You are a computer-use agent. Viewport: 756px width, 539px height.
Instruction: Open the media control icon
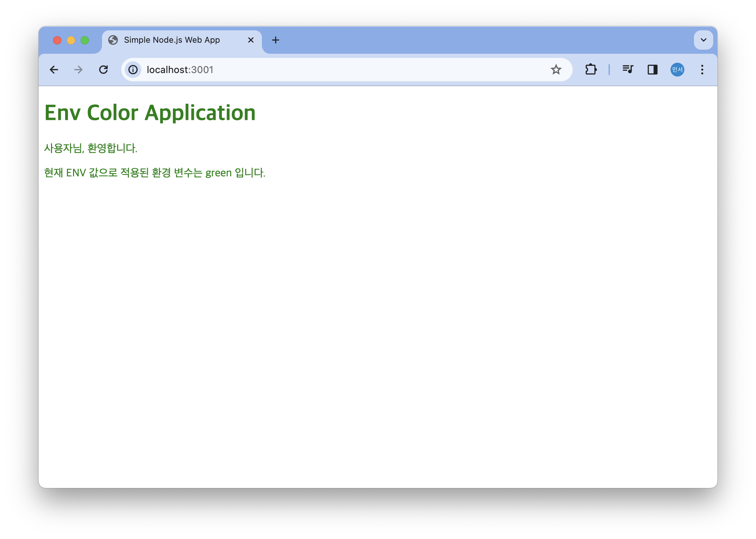[628, 70]
